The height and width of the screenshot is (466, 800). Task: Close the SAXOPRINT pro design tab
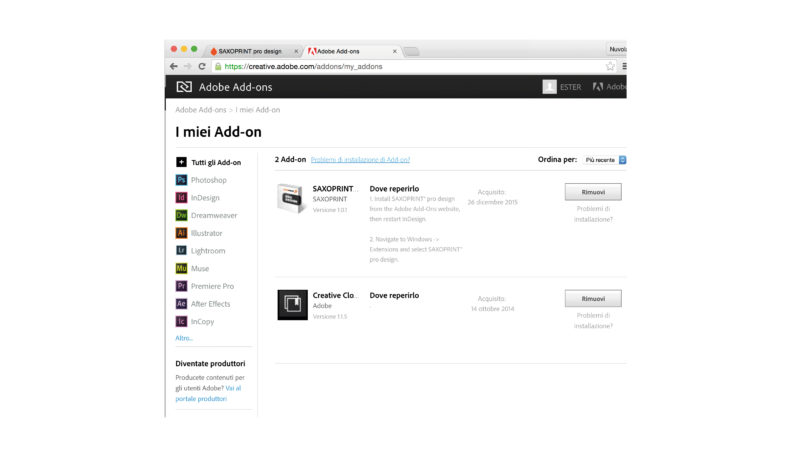click(x=296, y=51)
